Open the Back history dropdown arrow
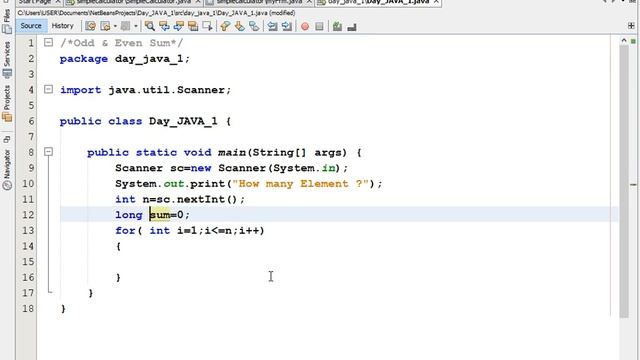The height and width of the screenshot is (360, 640). [x=115, y=26]
